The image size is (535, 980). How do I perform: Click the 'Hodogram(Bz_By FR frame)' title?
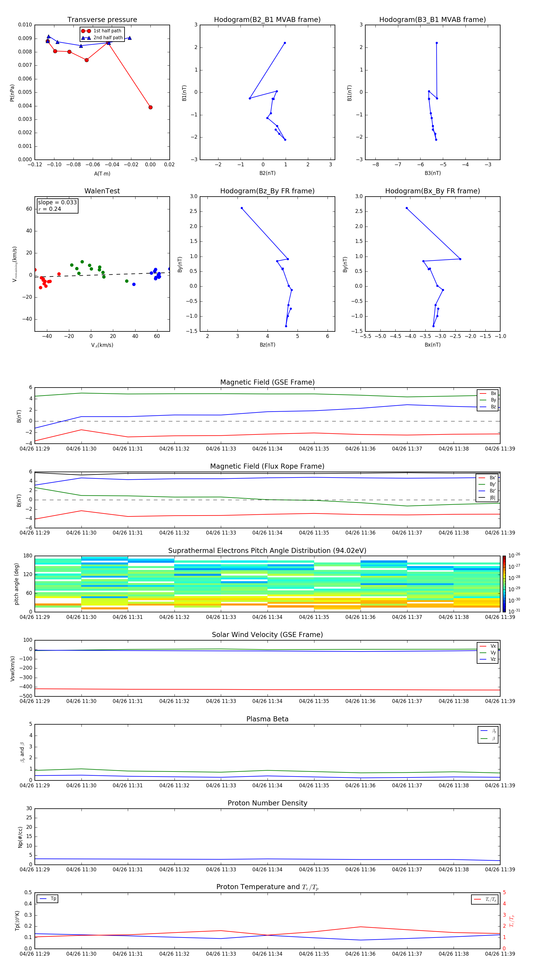[267, 191]
